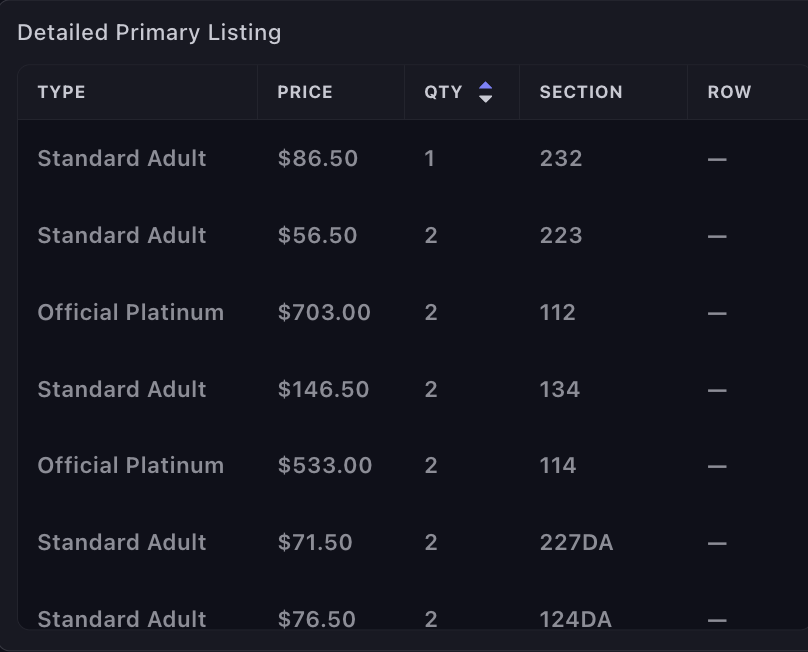This screenshot has height=652, width=808.
Task: Sort by the PRICE column header
Action: (305, 92)
